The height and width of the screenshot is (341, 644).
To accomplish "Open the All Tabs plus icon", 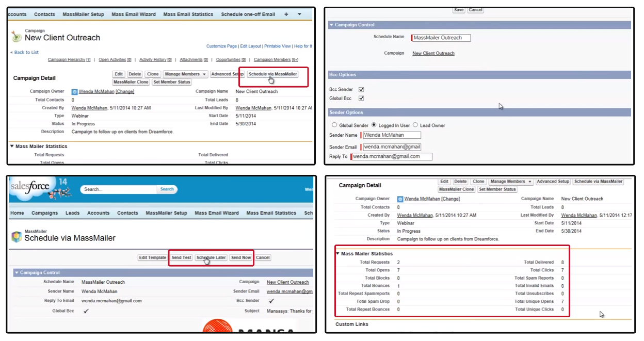I will (x=286, y=14).
